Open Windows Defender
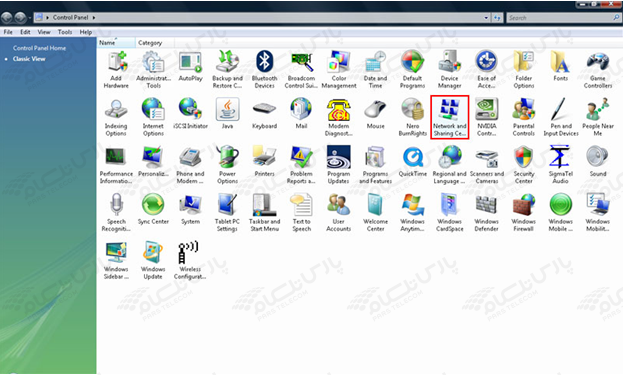Image resolution: width=623 pixels, height=375 pixels. click(x=486, y=213)
